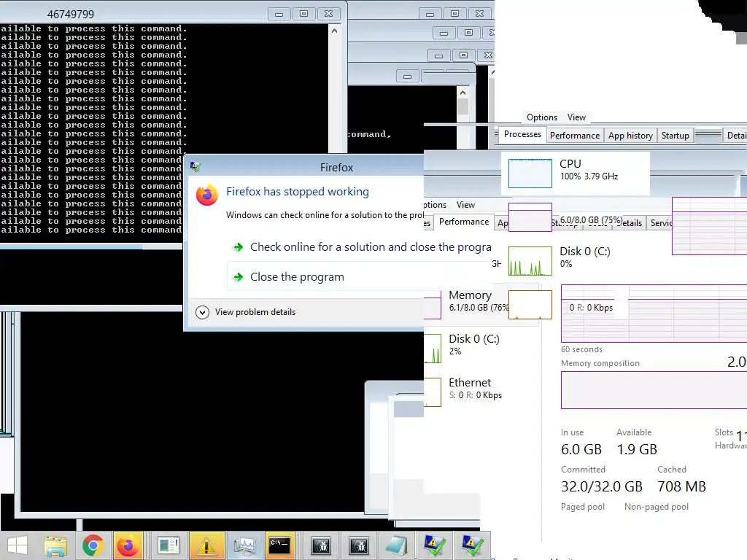Click the In use 6.0 GB value
This screenshot has height=560, width=747.
(x=581, y=449)
